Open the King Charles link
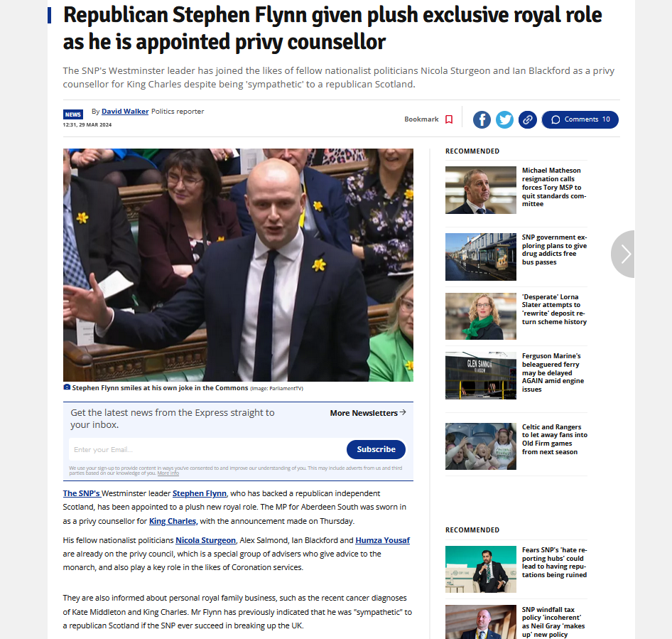The width and height of the screenshot is (672, 639). [x=173, y=521]
